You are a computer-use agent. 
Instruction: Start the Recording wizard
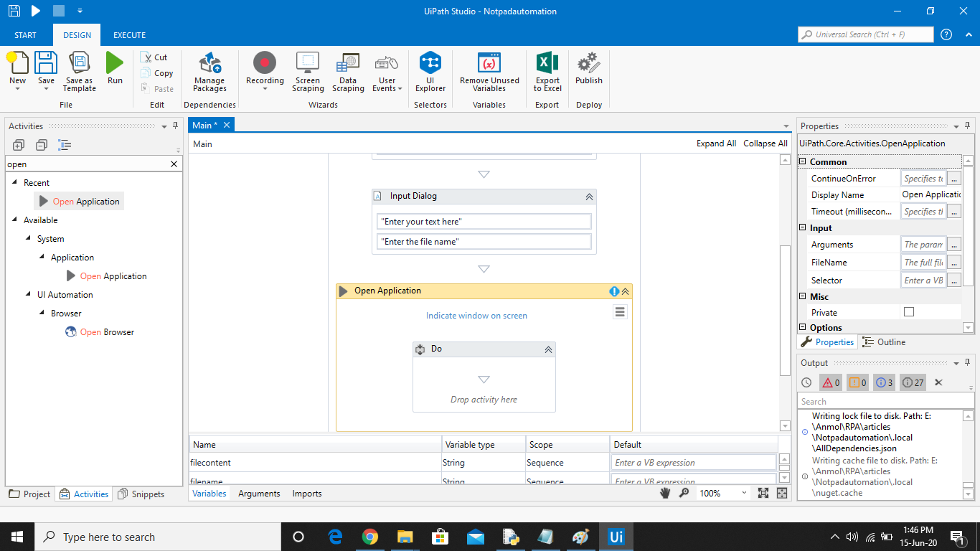click(265, 63)
